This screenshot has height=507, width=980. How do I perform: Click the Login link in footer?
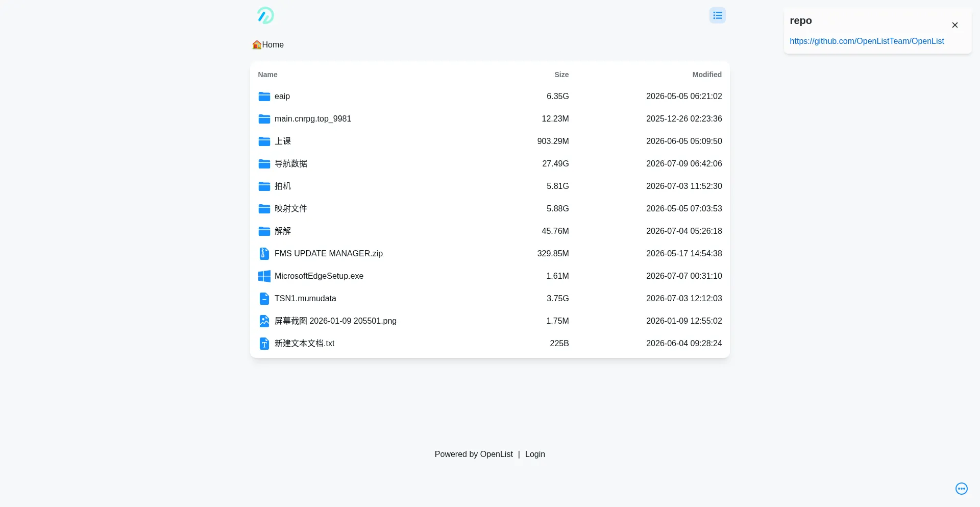535,454
